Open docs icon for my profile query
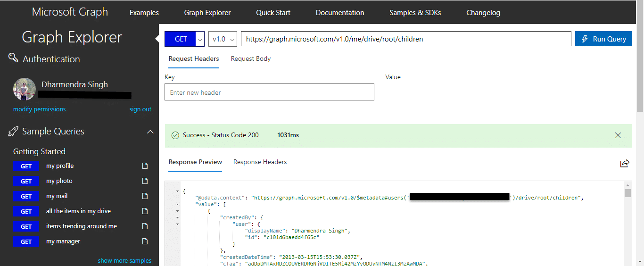This screenshot has height=266, width=644. [145, 166]
